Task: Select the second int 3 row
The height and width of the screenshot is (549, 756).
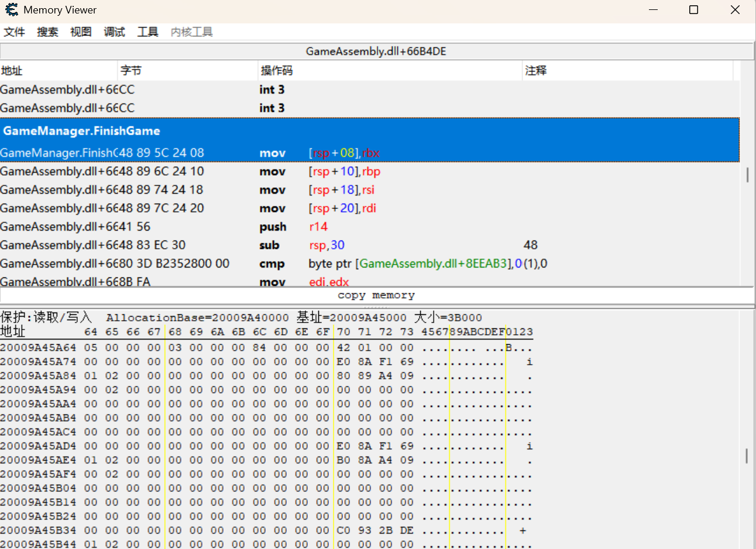Action: point(370,108)
